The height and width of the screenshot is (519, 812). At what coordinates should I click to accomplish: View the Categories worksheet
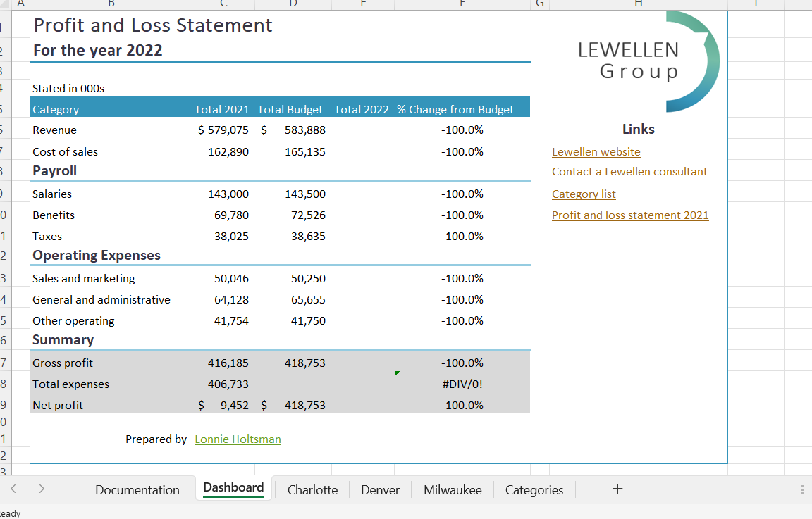click(x=534, y=489)
